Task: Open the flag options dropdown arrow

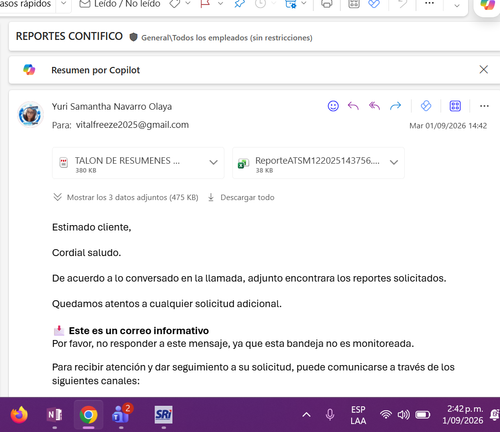Action: (x=220, y=4)
